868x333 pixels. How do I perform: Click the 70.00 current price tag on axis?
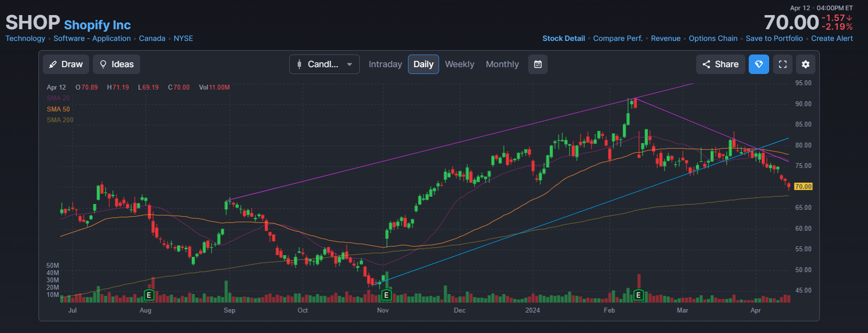[x=803, y=186]
